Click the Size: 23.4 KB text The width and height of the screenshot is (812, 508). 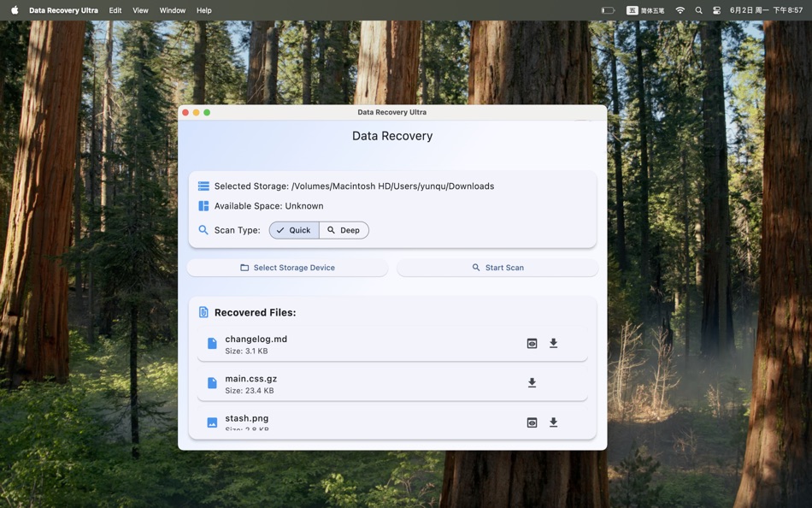249,391
